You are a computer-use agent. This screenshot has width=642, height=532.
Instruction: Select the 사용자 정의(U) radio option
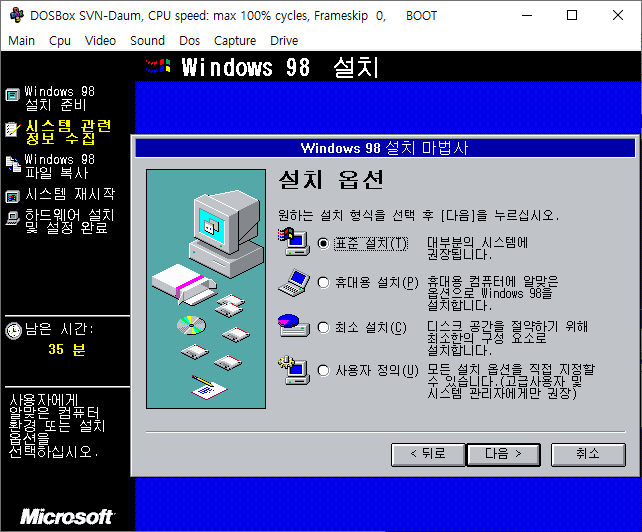323,371
